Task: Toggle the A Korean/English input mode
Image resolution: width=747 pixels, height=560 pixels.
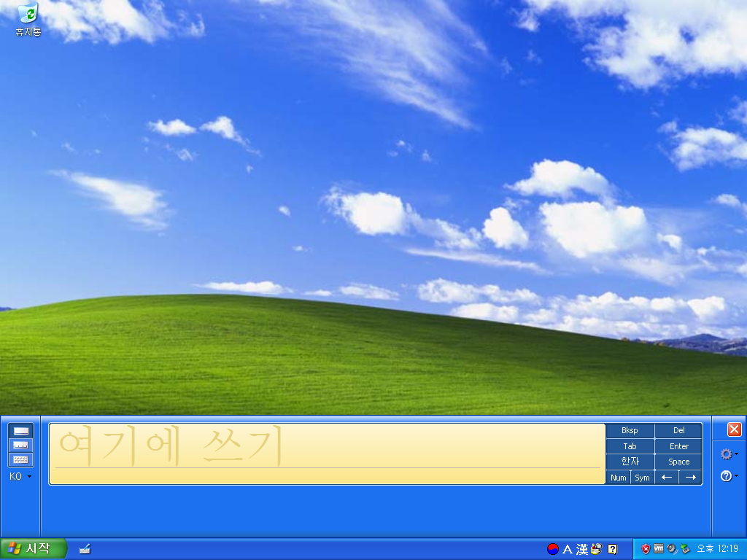Action: point(568,549)
